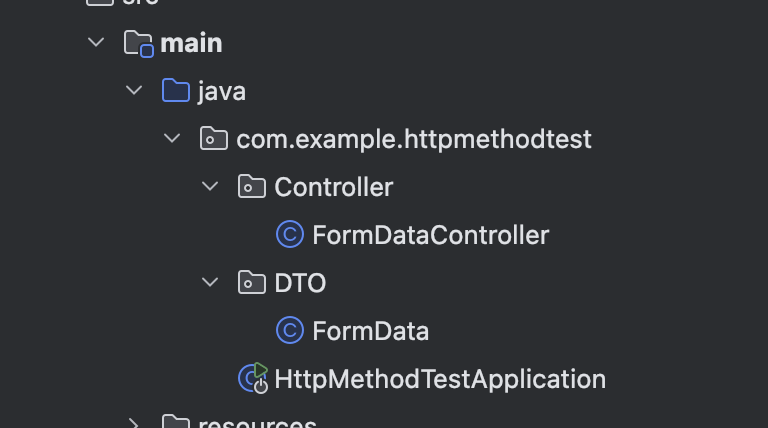Select HttpMethodTestApplication in the tree
768x428 pixels.
click(440, 380)
